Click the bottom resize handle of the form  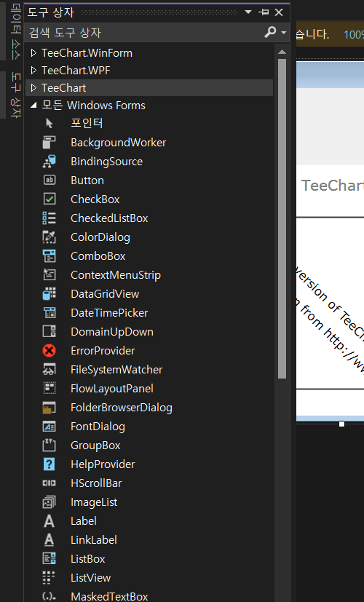(341, 424)
